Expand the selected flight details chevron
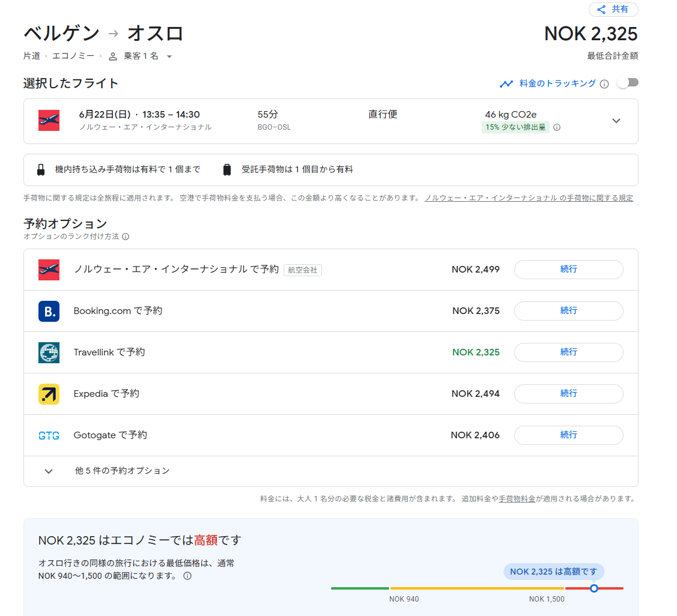Image resolution: width=677 pixels, height=616 pixels. pos(616,120)
